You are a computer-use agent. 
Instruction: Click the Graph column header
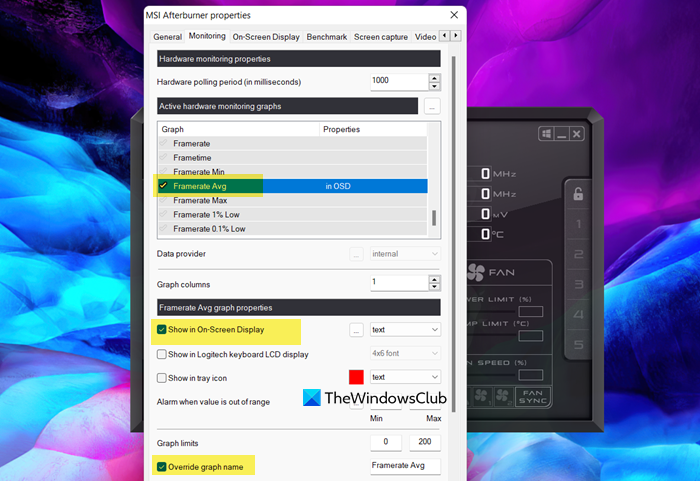[238, 129]
